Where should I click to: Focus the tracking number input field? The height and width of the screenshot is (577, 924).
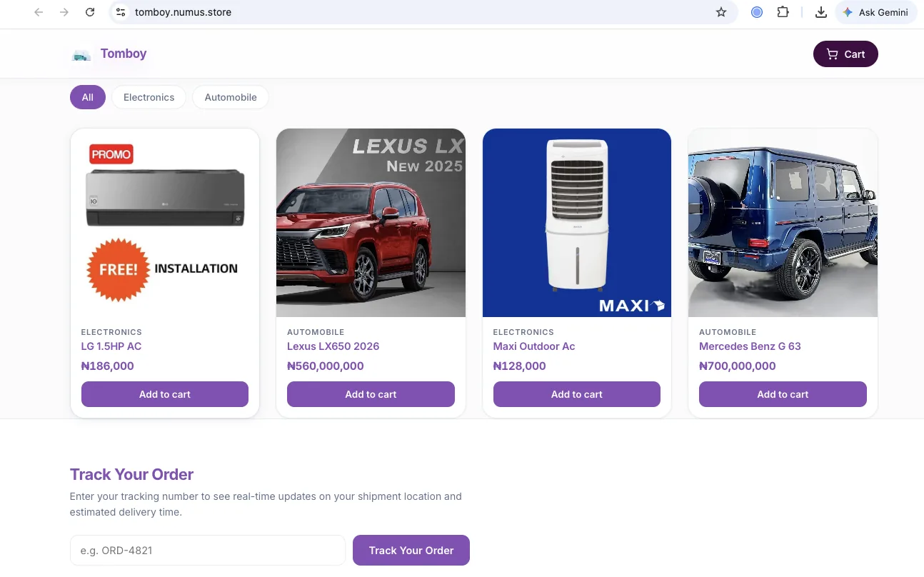coord(208,551)
